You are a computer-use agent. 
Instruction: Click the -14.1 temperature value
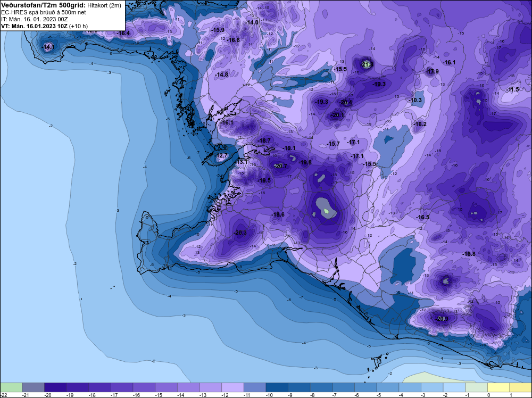(48, 47)
